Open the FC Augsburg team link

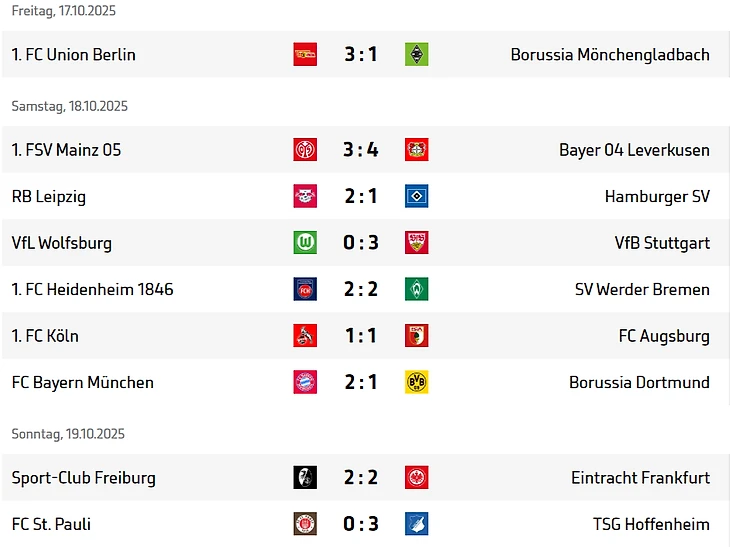pyautogui.click(x=664, y=336)
